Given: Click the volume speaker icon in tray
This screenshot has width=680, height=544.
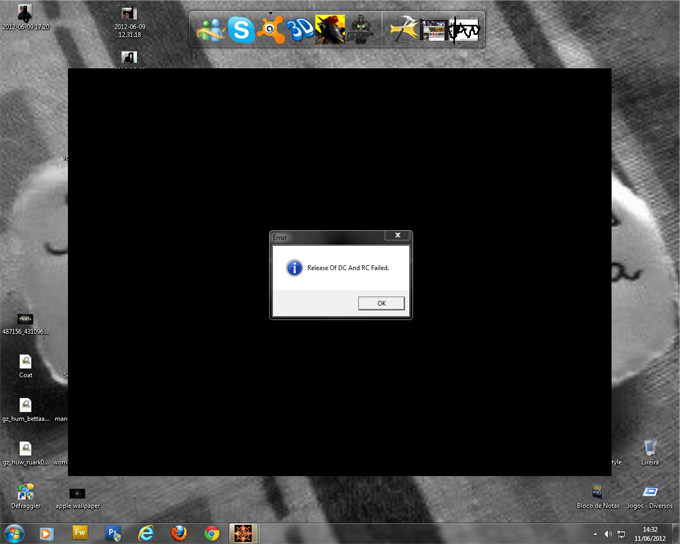Looking at the screenshot, I should click(x=607, y=533).
